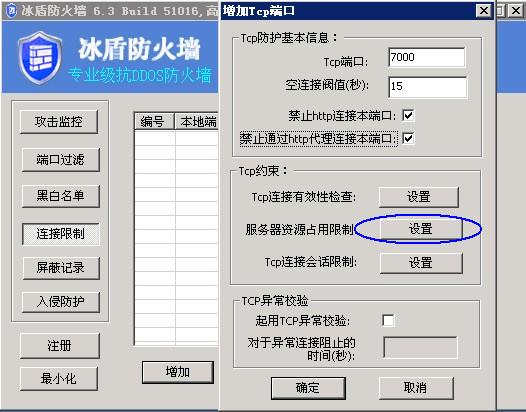Click 设置 for Tcp连接会话限制
Image resolution: width=526 pixels, height=412 pixels.
(x=421, y=263)
